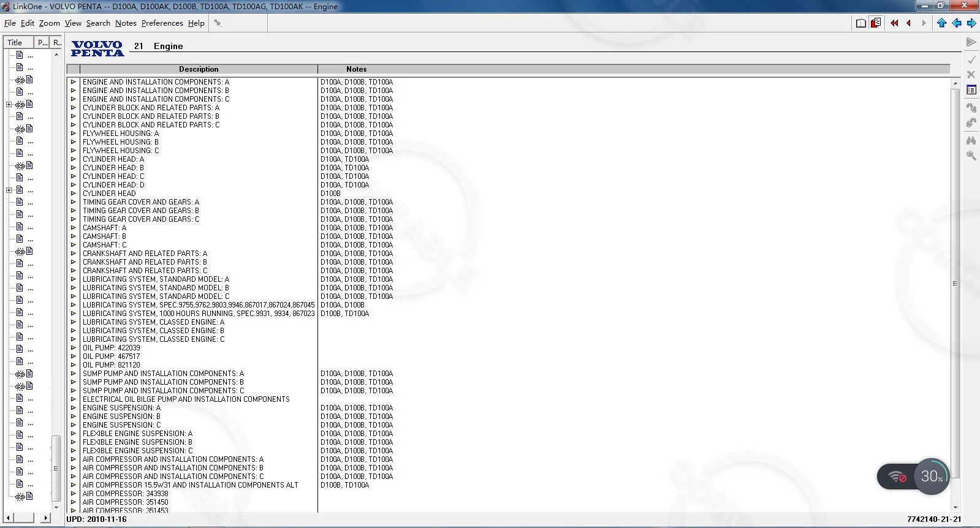Click the open book icon in the top toolbar
The image size is (980, 528).
(x=861, y=23)
